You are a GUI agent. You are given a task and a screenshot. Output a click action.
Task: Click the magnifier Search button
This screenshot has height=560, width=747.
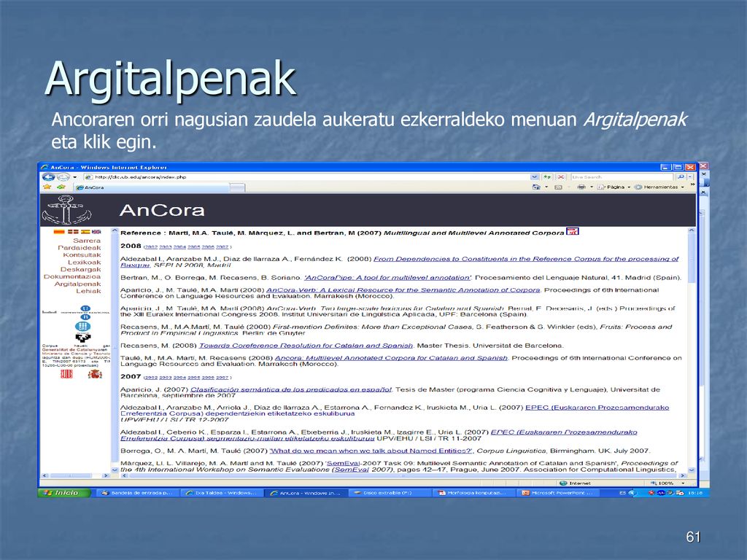681,176
